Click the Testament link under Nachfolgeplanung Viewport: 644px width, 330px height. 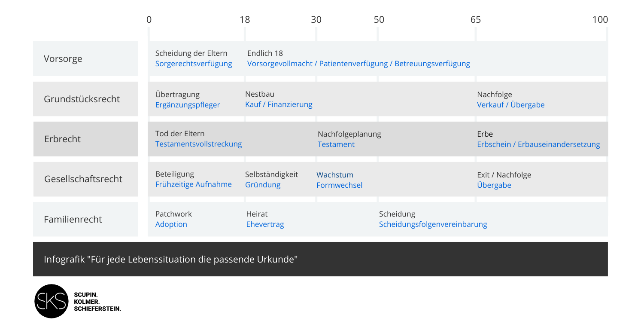pyautogui.click(x=336, y=145)
